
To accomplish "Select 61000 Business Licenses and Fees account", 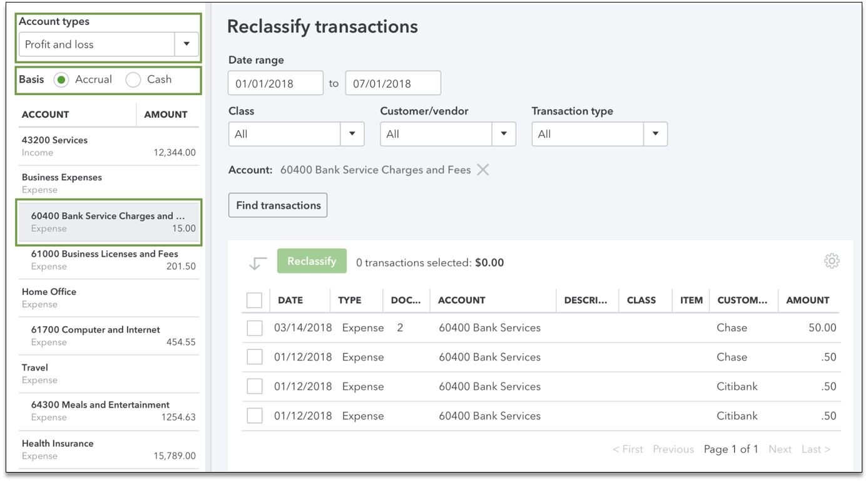I will point(109,260).
